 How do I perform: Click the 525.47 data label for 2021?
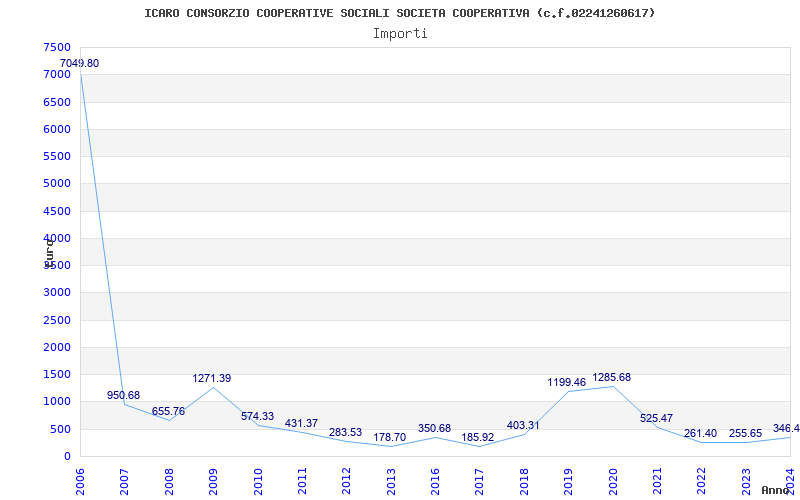[x=657, y=419]
